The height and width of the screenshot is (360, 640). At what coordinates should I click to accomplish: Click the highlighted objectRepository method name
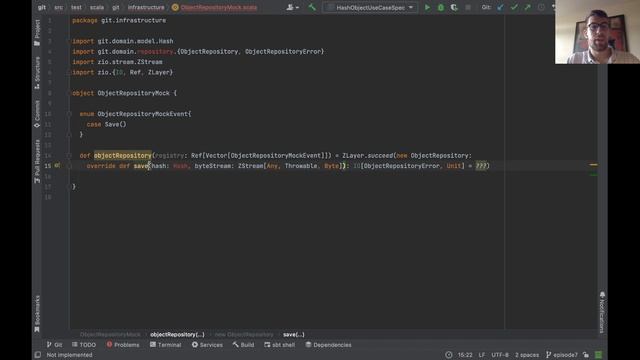tap(122, 156)
